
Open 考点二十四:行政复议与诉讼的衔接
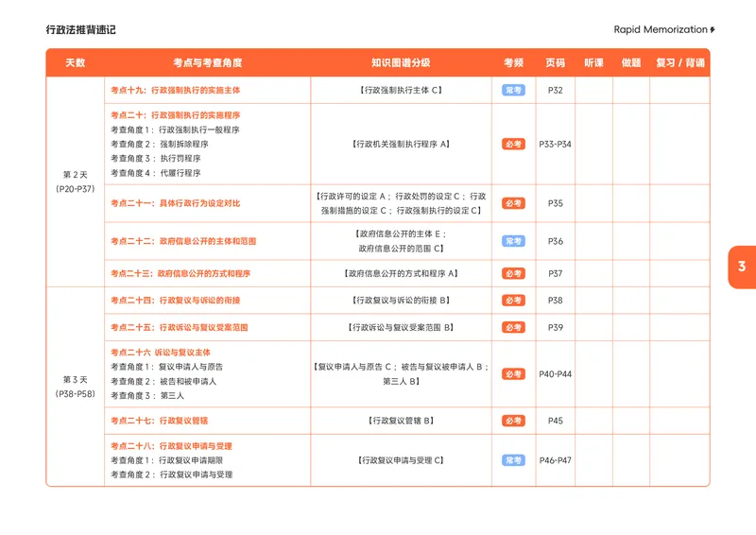coord(176,301)
